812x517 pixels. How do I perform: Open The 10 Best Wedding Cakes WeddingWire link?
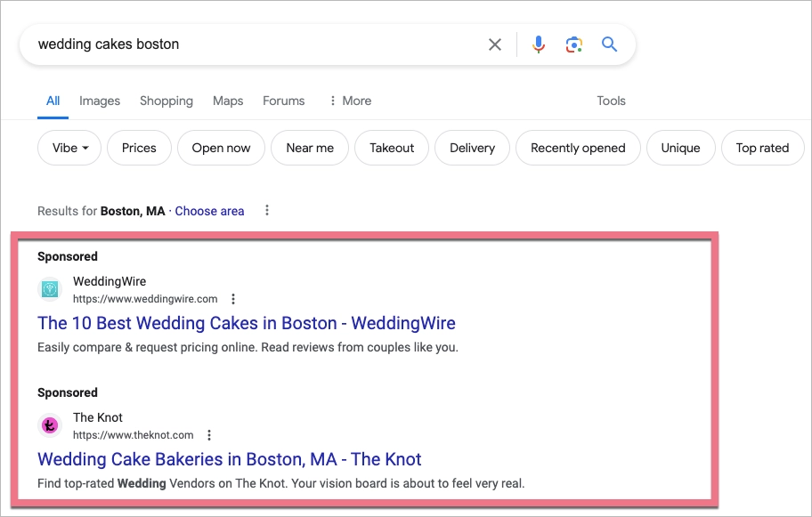(x=247, y=323)
